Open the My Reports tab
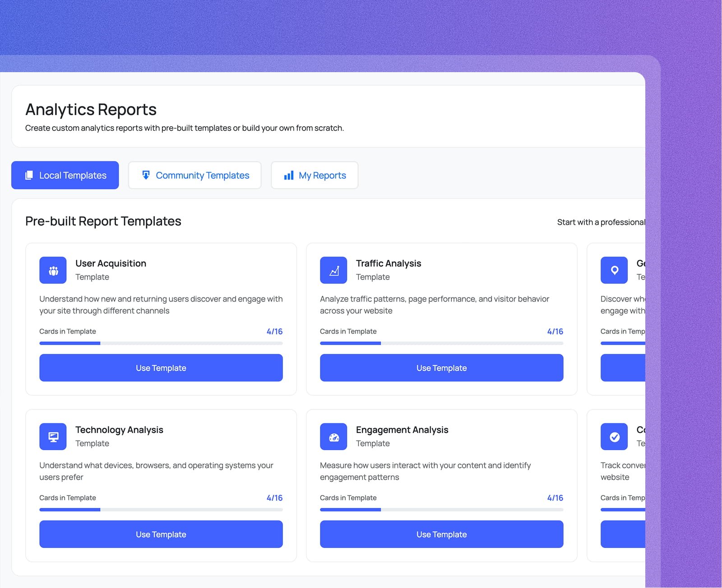Image resolution: width=722 pixels, height=588 pixels. [322, 175]
